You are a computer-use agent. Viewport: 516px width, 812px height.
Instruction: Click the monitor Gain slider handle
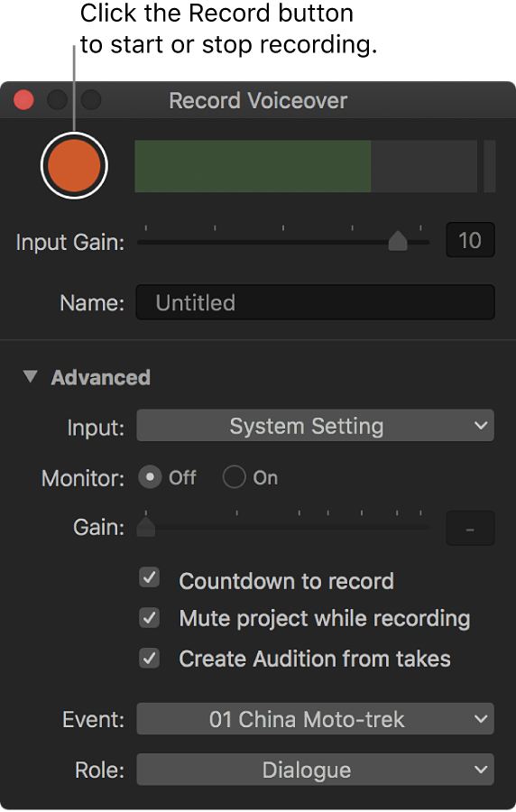(x=146, y=527)
